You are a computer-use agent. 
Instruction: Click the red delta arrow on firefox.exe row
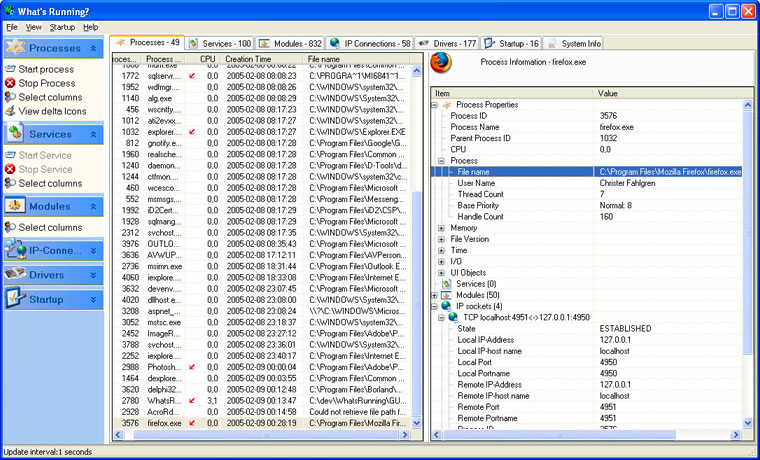click(x=192, y=423)
